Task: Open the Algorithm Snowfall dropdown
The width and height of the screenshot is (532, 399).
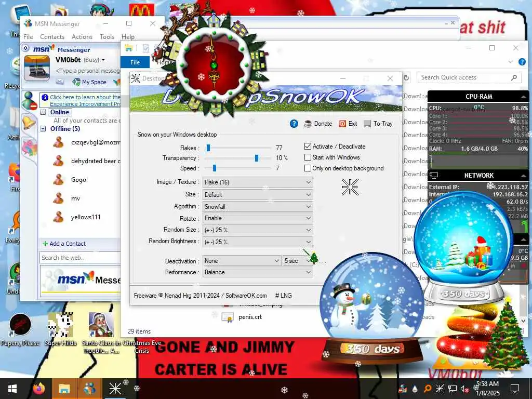Action: pyautogui.click(x=258, y=207)
